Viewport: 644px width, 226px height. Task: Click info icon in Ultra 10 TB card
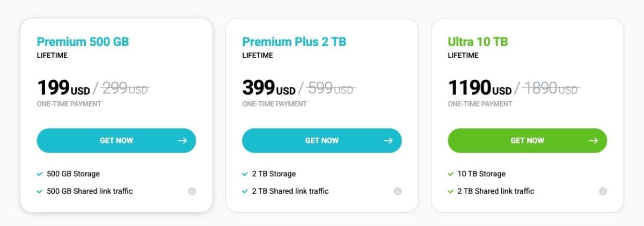pyautogui.click(x=603, y=191)
